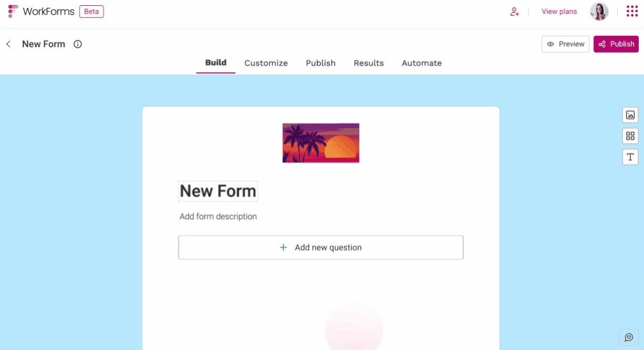Switch to the Customize tab
The height and width of the screenshot is (350, 644).
pyautogui.click(x=266, y=63)
